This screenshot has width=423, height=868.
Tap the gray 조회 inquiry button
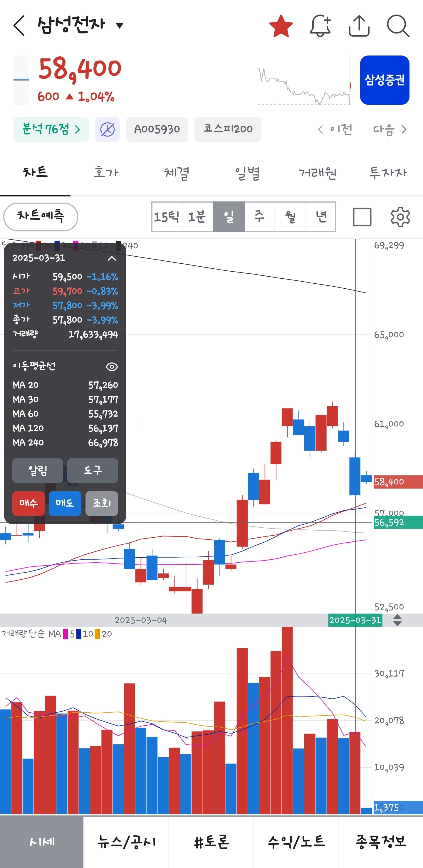(102, 503)
